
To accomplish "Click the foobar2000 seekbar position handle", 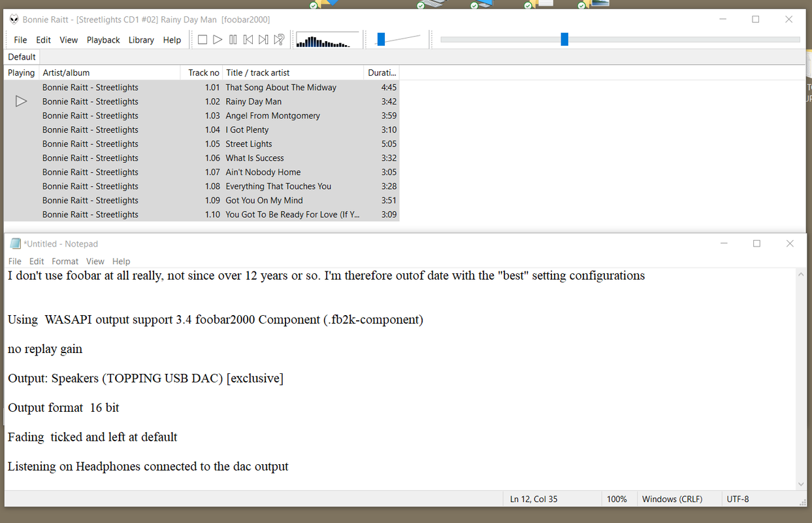I will point(564,40).
